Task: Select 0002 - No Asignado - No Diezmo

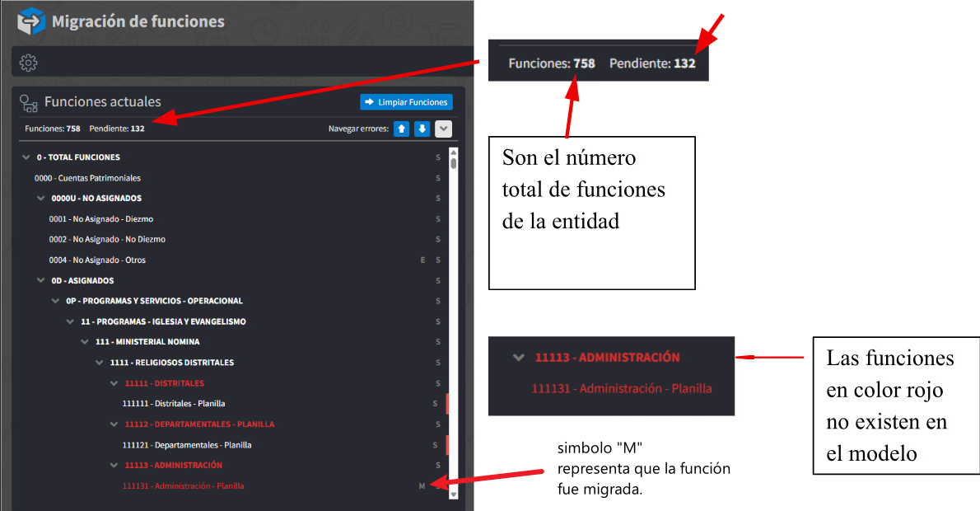Action: pyautogui.click(x=108, y=240)
